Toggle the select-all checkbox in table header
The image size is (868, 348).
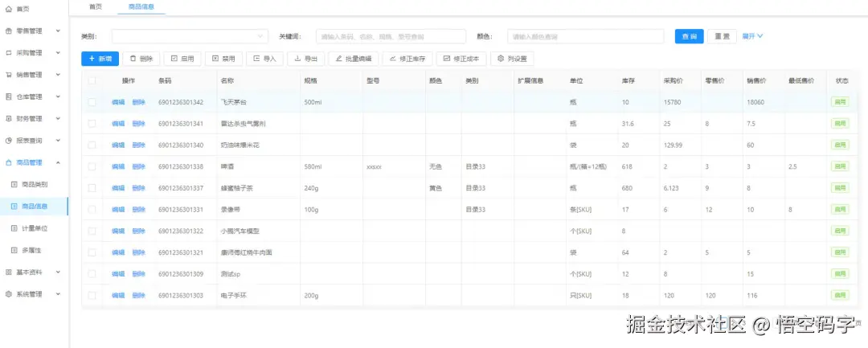tap(92, 81)
